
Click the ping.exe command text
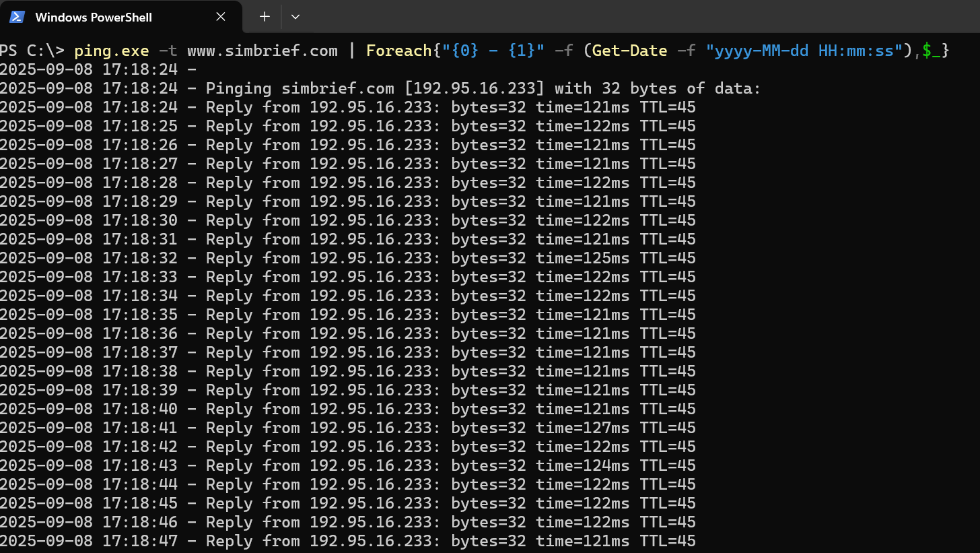[112, 51]
